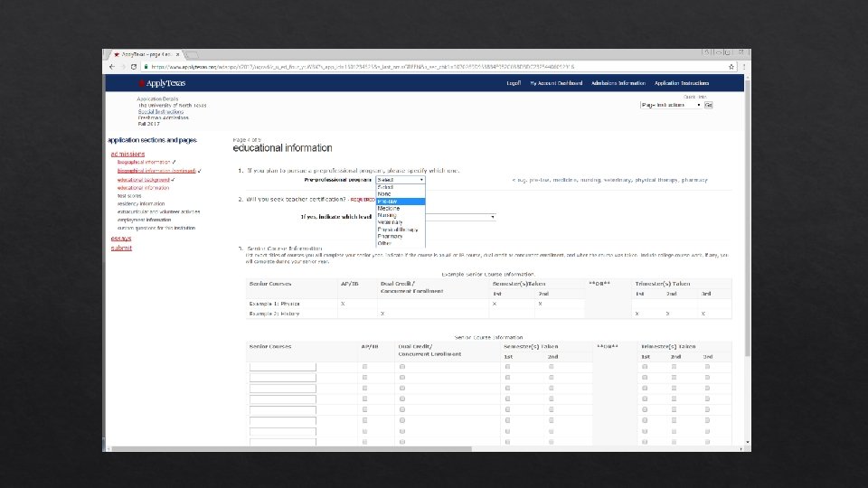The height and width of the screenshot is (488, 868).
Task: Choose 'None' in the program list
Action: point(401,194)
